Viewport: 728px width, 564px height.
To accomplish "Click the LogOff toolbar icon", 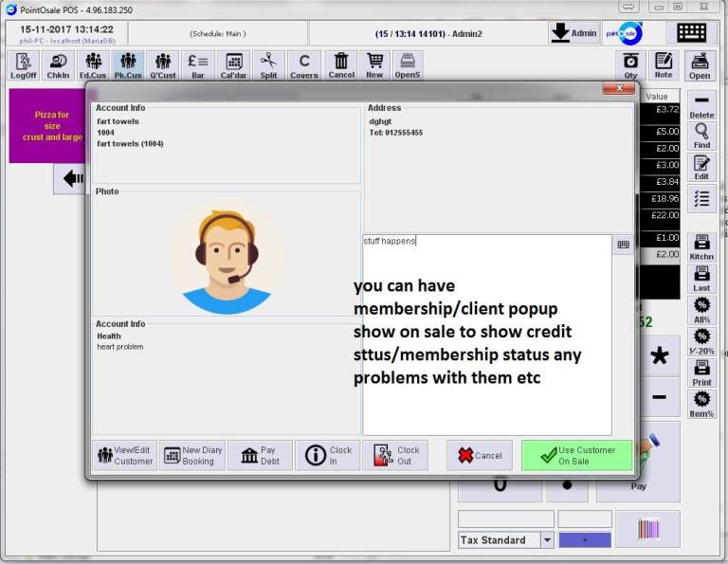I will 23,65.
